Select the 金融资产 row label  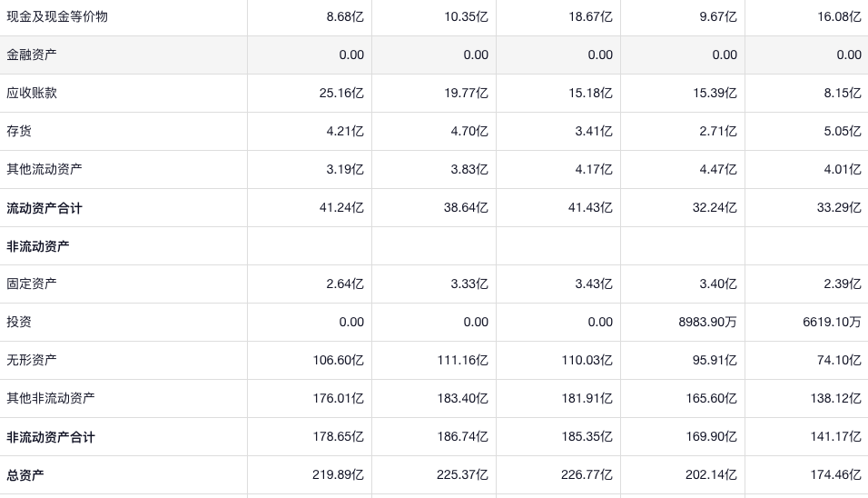tap(32, 55)
